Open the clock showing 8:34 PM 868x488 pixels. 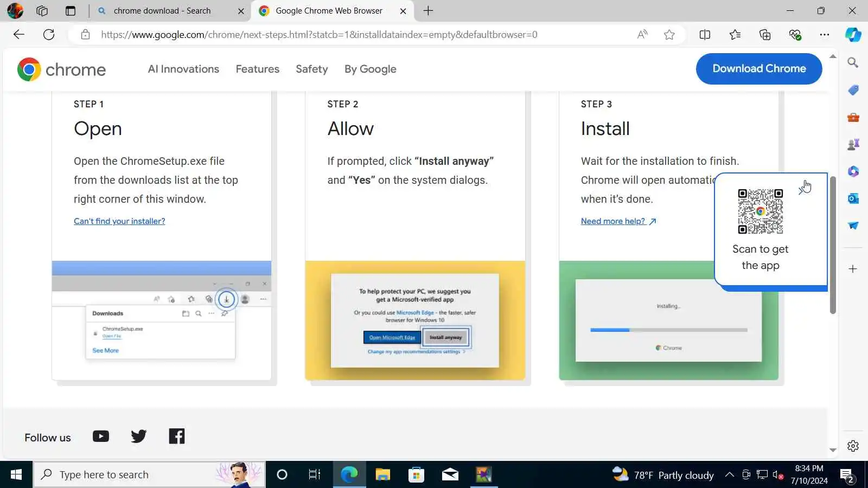point(809,474)
